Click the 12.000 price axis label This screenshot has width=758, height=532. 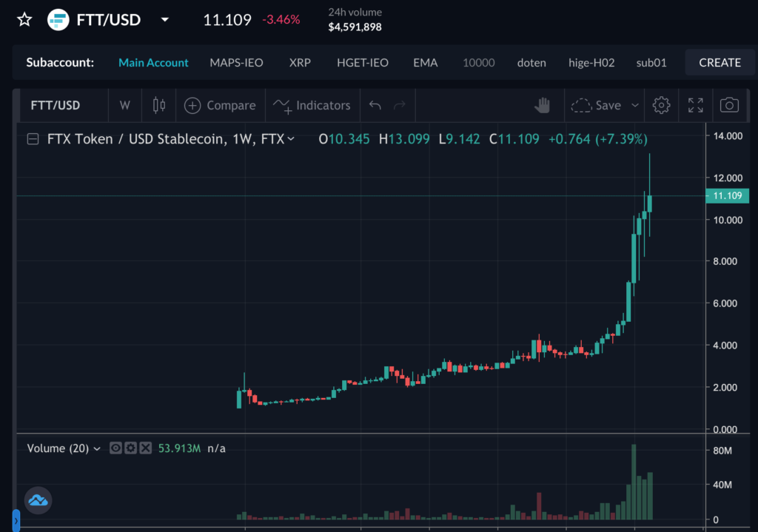point(728,178)
